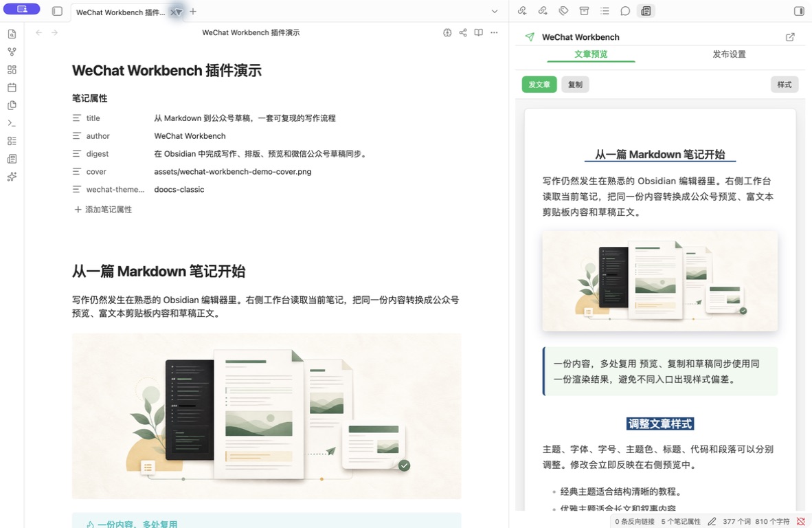Open graph view from the left ribbon
The height and width of the screenshot is (528, 812).
(x=12, y=52)
